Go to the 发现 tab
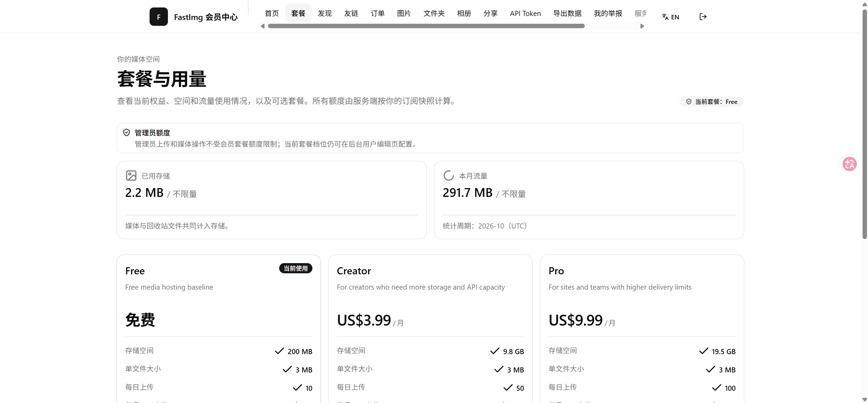Image resolution: width=868 pixels, height=403 pixels. (x=325, y=13)
